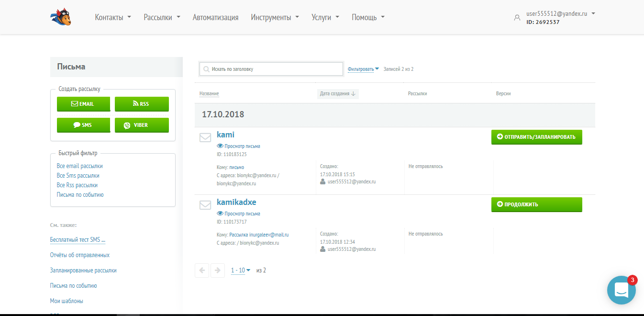Screen dimensions: 644x316
Task: Click the envelope icon beside kami
Action: 205,138
